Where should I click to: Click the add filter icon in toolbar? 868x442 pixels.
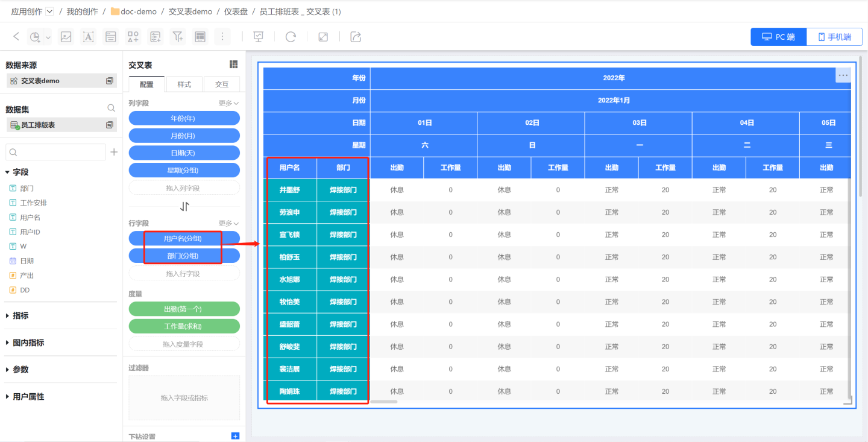pyautogui.click(x=178, y=37)
